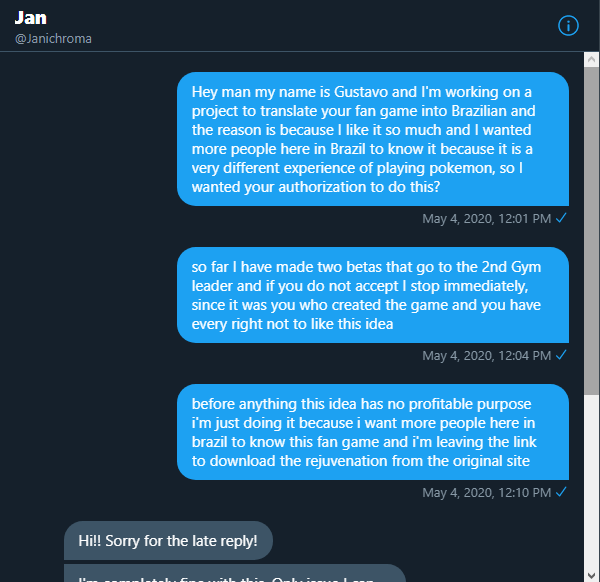This screenshot has width=600, height=582.
Task: Select the message starting "Hey man my name is Gustavo"
Action: tap(373, 139)
